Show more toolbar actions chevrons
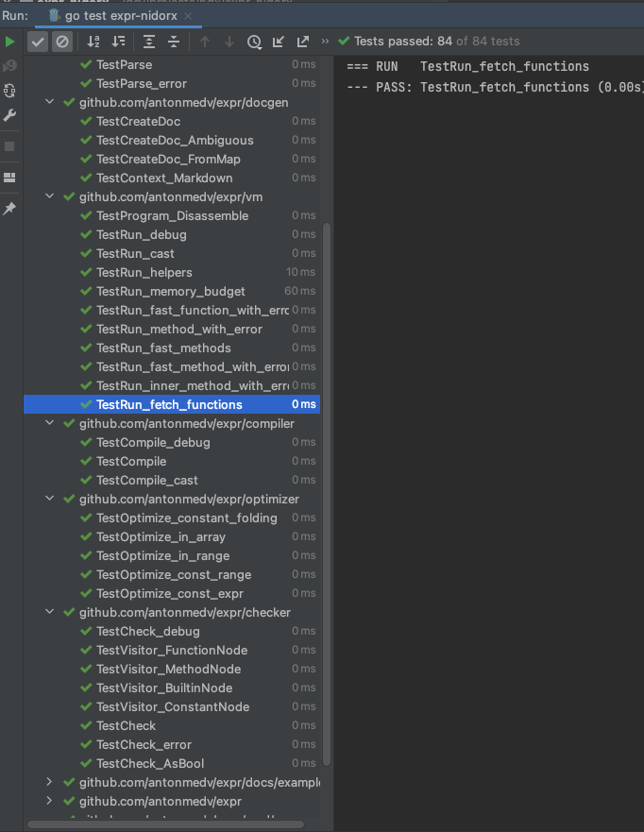This screenshot has height=832, width=644. coord(325,41)
